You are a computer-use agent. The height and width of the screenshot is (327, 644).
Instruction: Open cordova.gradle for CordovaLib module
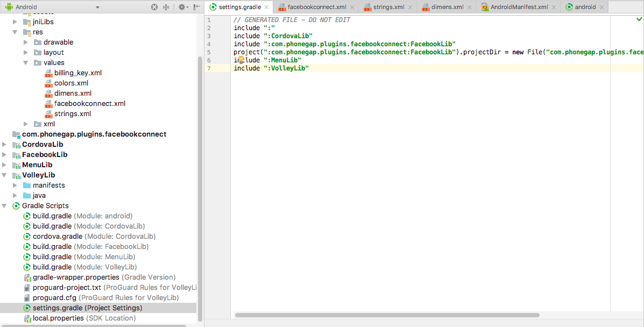point(58,237)
